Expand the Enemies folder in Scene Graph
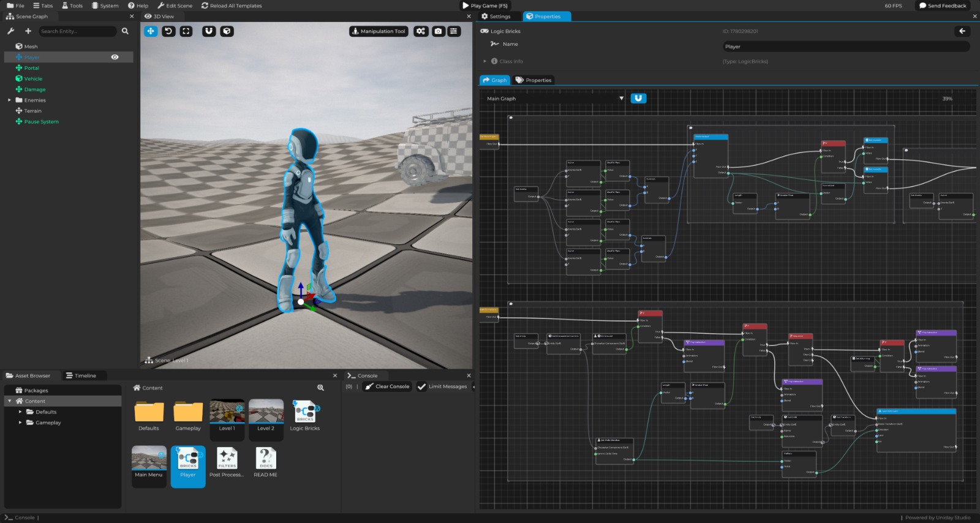Screen dimensions: 980x523 (x=9, y=100)
